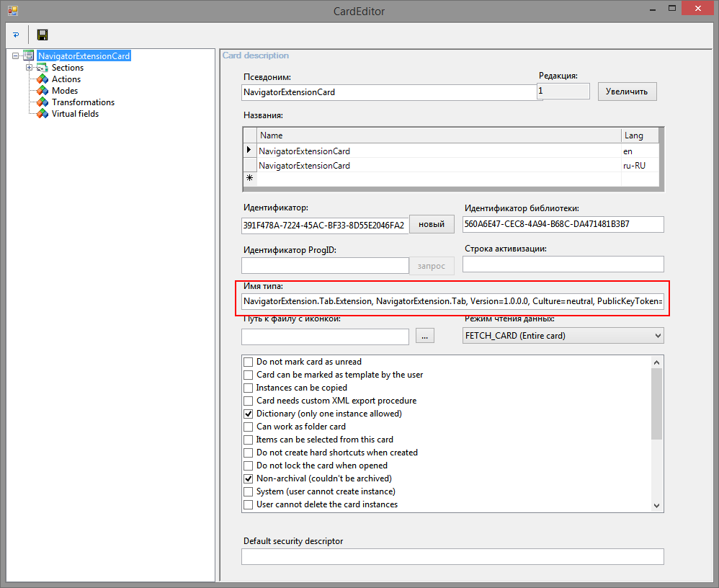Click the Modes node icon
This screenshot has width=719, height=588.
43,91
